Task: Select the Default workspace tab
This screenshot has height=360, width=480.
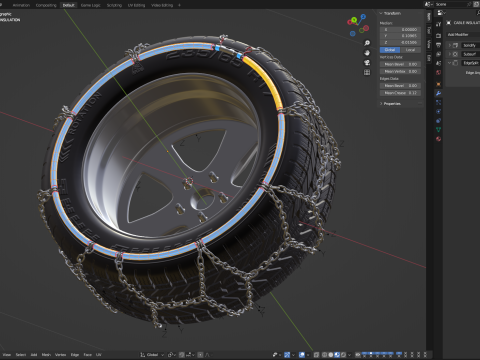Action: [68, 5]
